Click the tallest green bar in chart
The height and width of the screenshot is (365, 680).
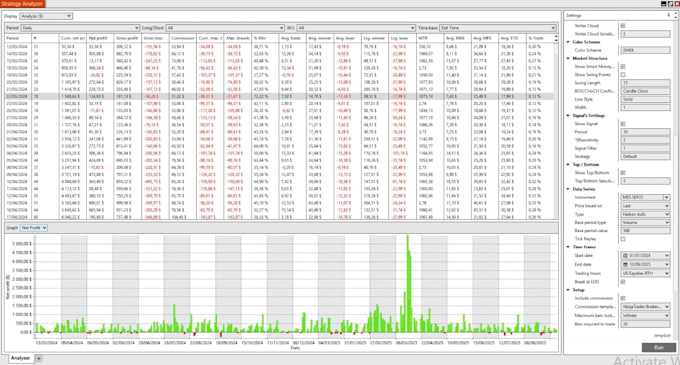[x=408, y=284]
